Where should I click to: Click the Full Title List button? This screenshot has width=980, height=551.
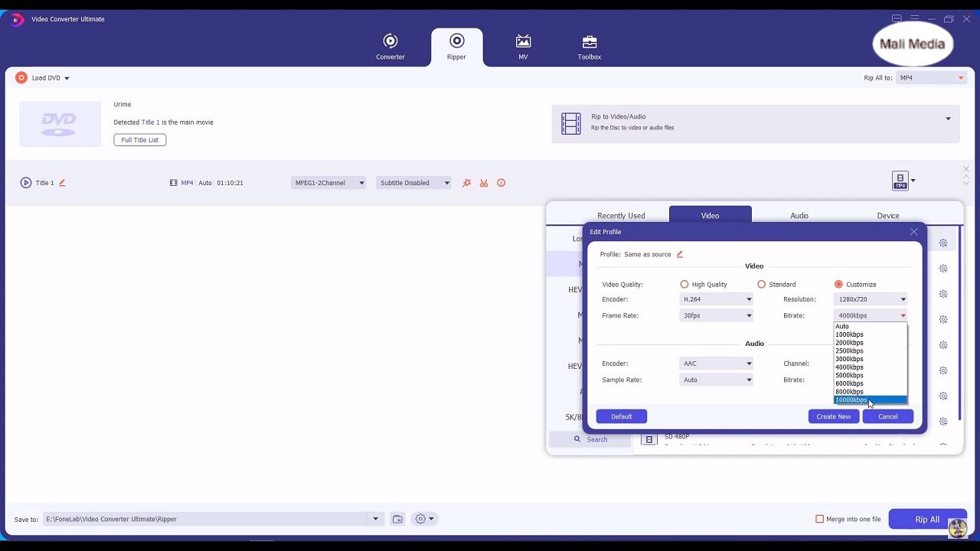[140, 140]
